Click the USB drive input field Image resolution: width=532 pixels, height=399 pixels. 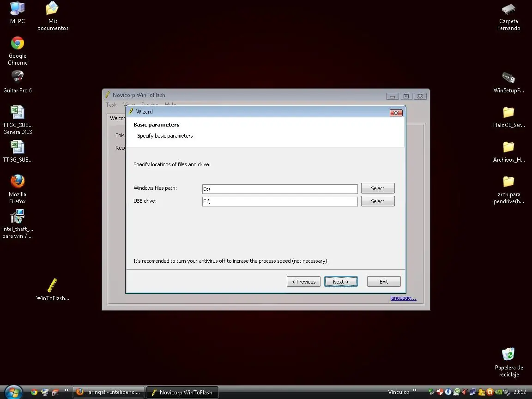(280, 201)
